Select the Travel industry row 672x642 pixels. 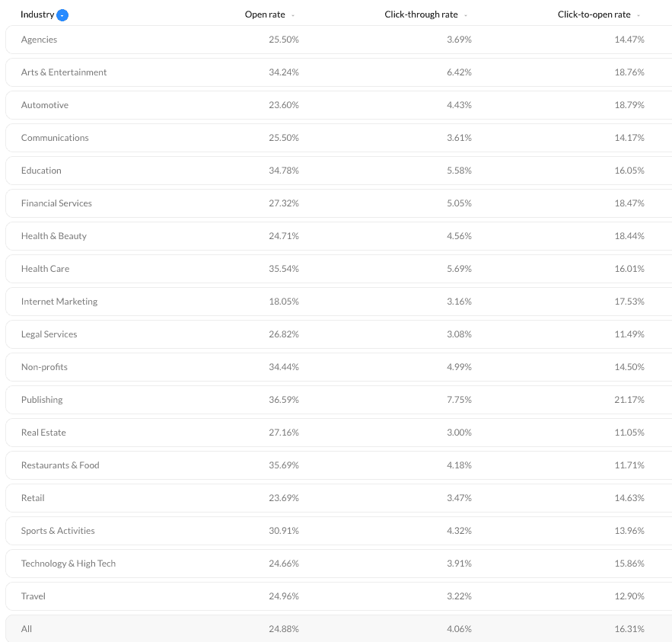tap(339, 596)
